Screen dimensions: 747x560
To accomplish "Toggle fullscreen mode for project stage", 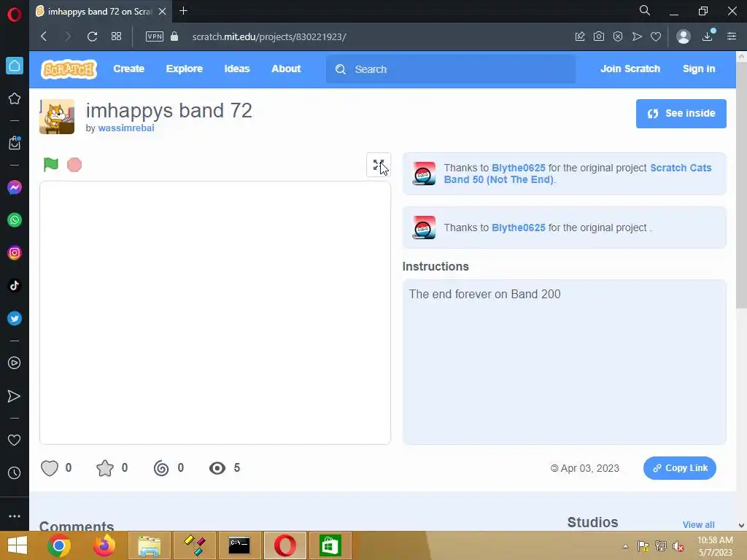I will (x=379, y=165).
